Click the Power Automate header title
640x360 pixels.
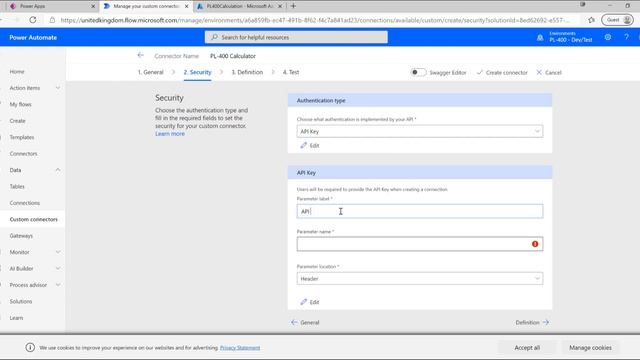(x=33, y=38)
